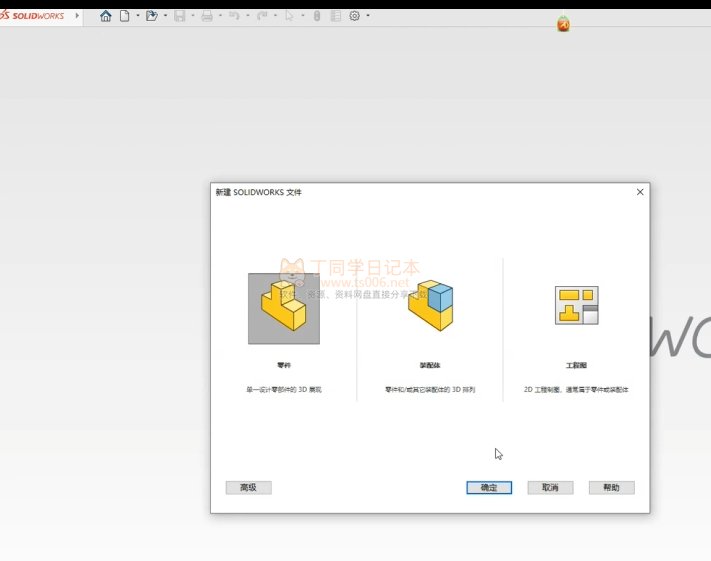The image size is (711, 561).
Task: Click the Rebuild traffic light icon
Action: (317, 16)
